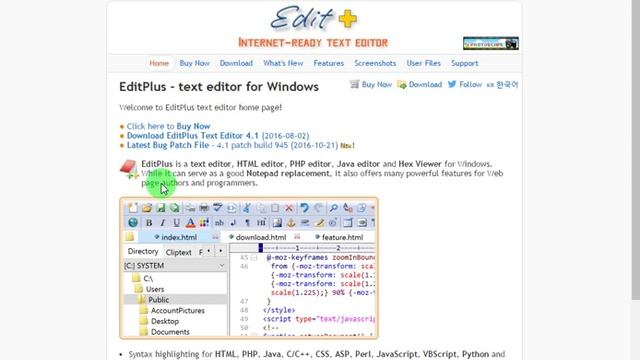Open the Home navigation tab
Viewport: 640px width, 360px height.
click(x=159, y=63)
